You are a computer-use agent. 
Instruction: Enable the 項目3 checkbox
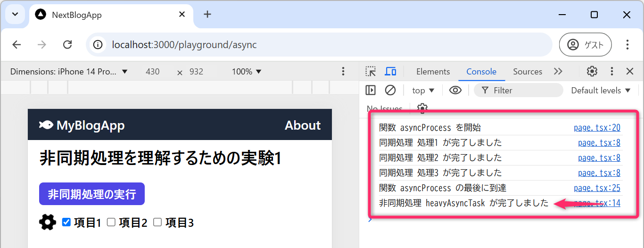click(x=157, y=222)
